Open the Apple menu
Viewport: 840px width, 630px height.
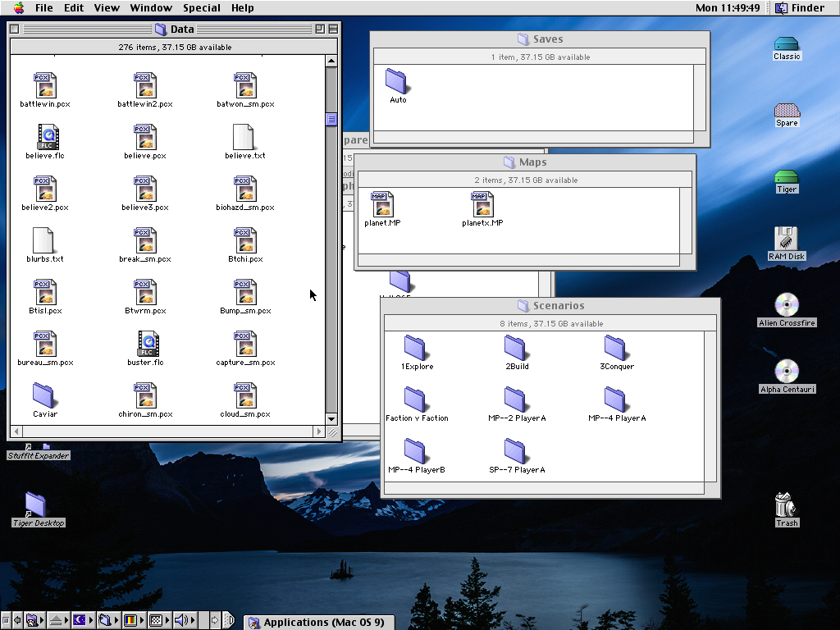tap(19, 8)
